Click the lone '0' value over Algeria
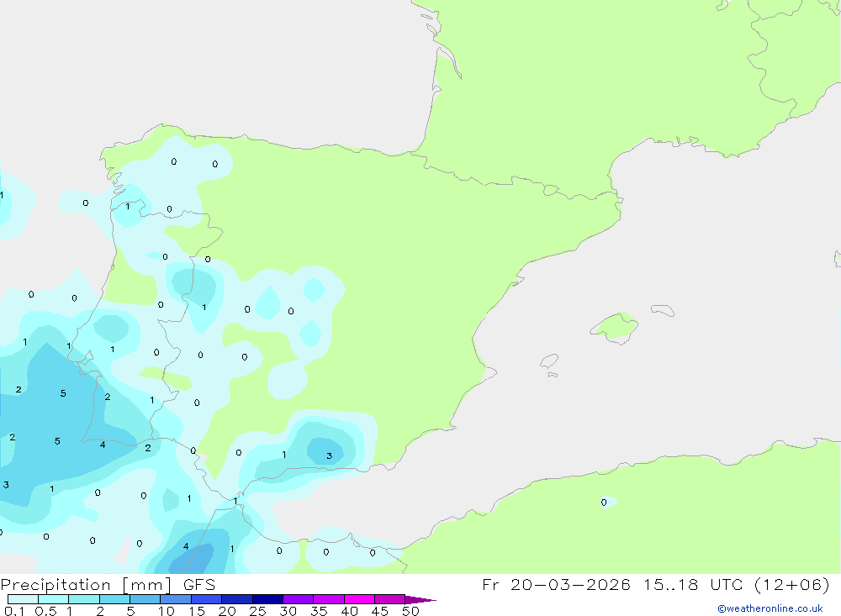841x616 pixels. click(604, 503)
